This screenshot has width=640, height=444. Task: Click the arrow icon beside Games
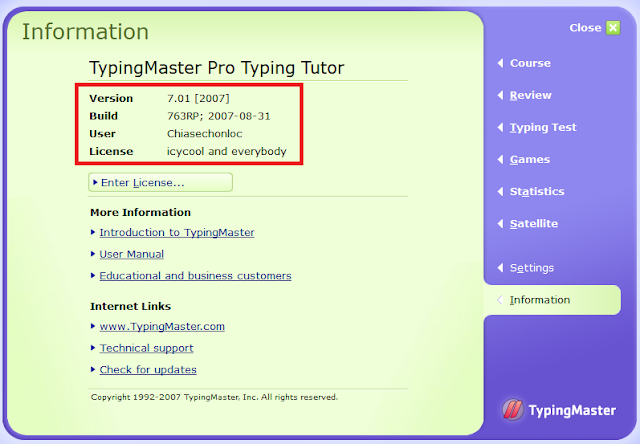(500, 160)
